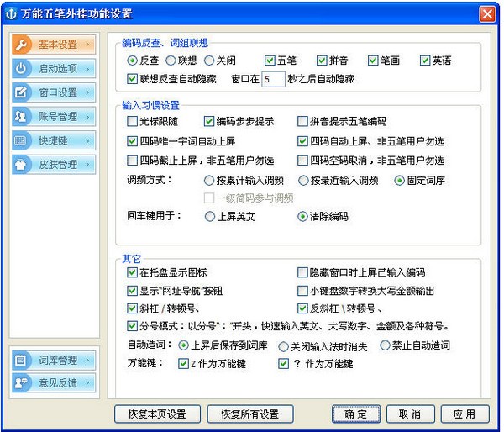The height and width of the screenshot is (432, 504).
Task: Click the power icon beside 启动选项
Action: (23, 68)
